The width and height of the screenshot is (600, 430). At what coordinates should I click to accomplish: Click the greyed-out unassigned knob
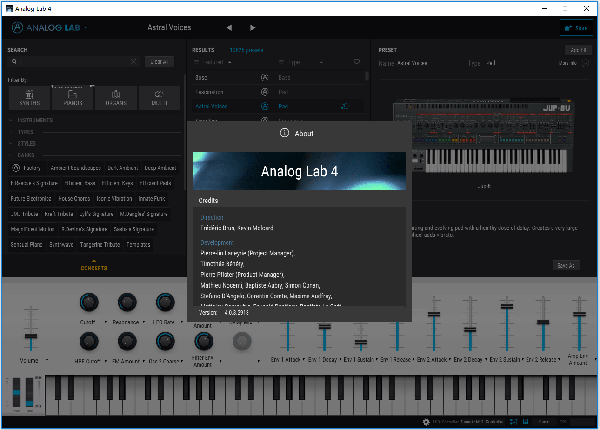click(x=242, y=341)
